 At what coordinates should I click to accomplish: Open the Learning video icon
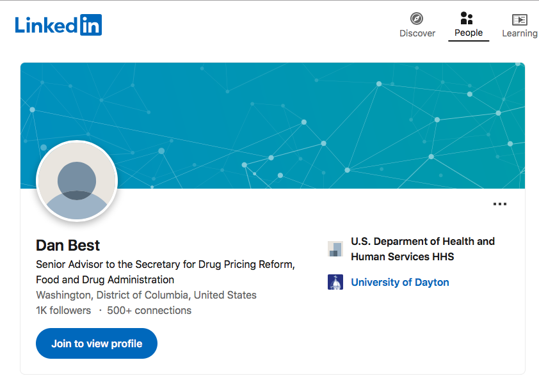click(x=519, y=20)
